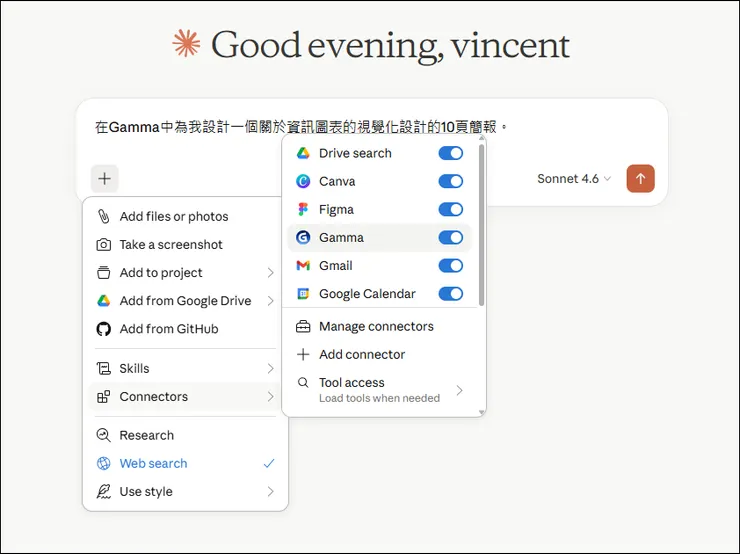This screenshot has height=554, width=740.
Task: Toggle off the Drive search connector
Action: (451, 153)
